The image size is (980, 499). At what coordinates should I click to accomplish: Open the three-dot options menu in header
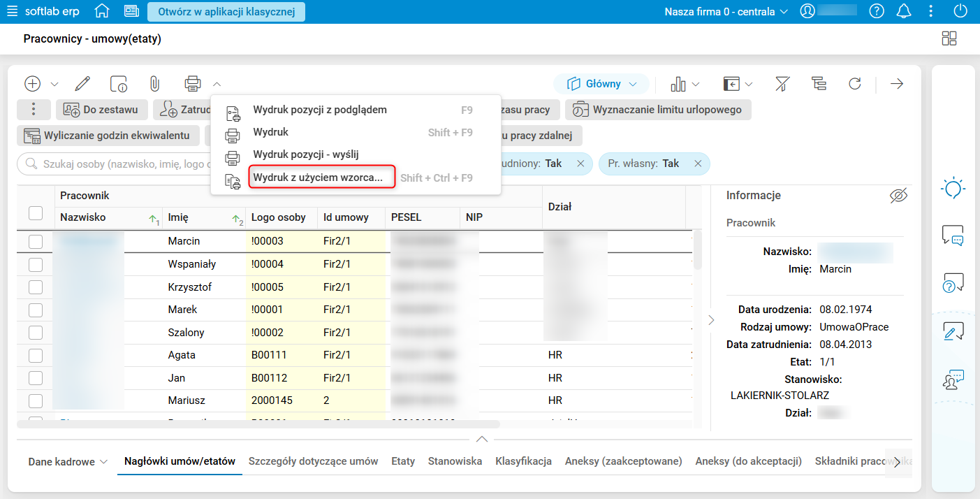click(x=931, y=11)
